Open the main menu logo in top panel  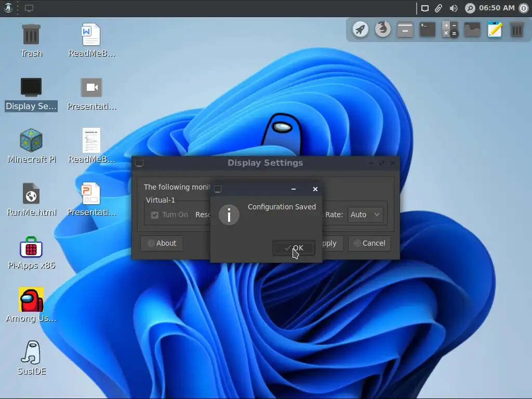click(8, 8)
